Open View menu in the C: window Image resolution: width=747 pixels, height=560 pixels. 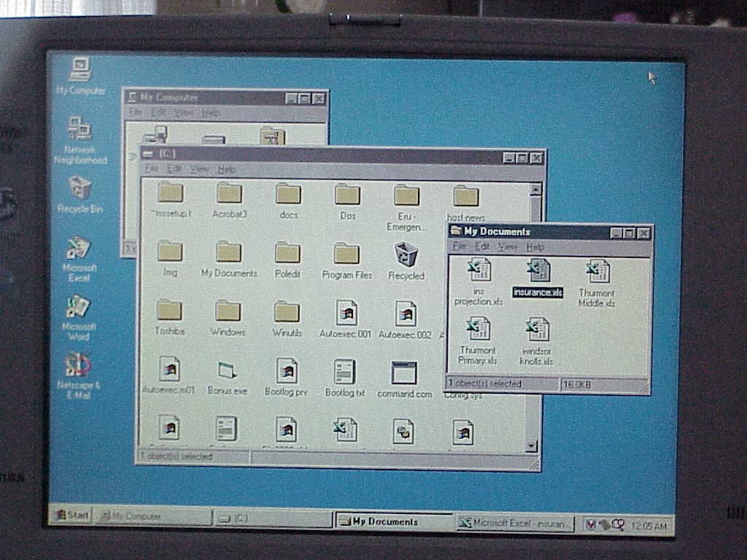(199, 169)
